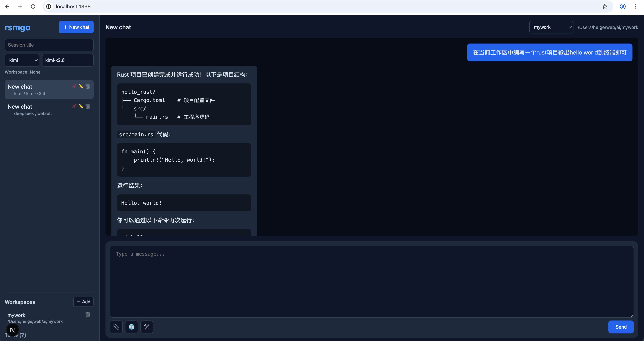Viewport: 644px width, 341px height.
Task: Click the Chinese user message bubble
Action: 550,53
